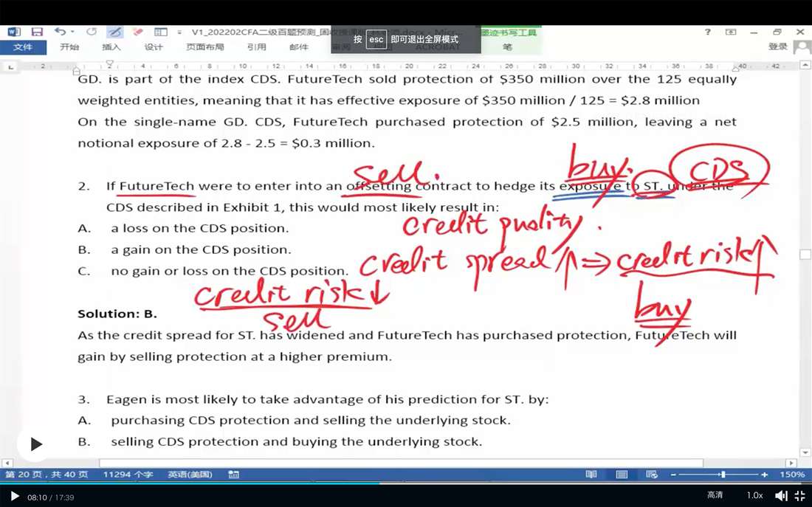Switch to the 插入 (Insert) ribbon tab
812x507 pixels.
coord(111,47)
